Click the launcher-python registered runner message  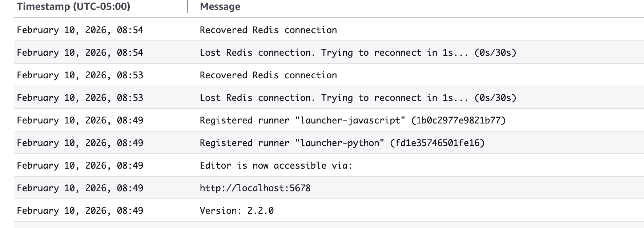coord(342,143)
